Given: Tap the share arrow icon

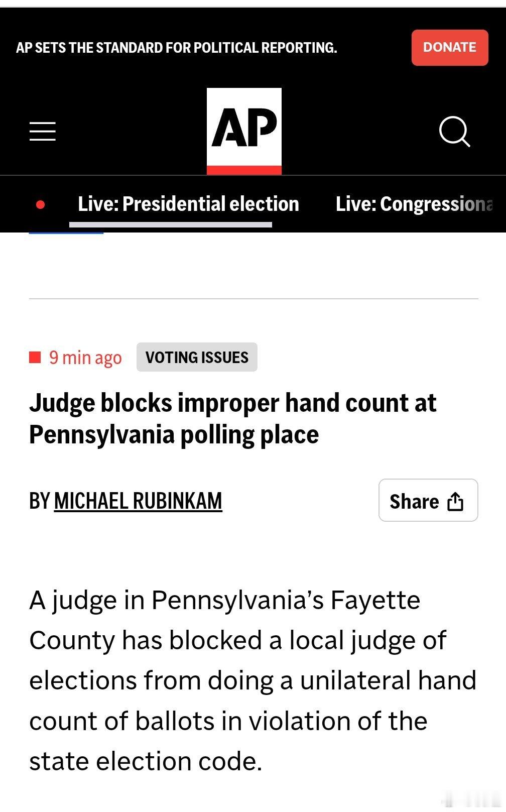Looking at the screenshot, I should tap(455, 501).
